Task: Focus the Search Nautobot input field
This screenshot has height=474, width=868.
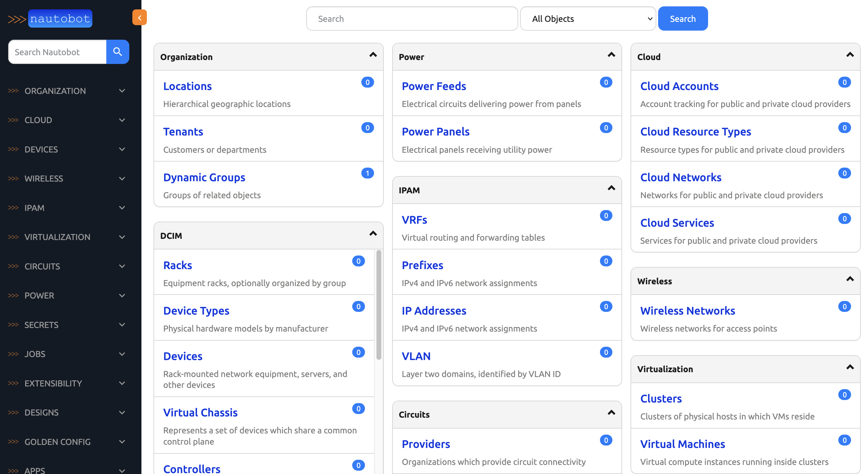Action: pos(57,52)
